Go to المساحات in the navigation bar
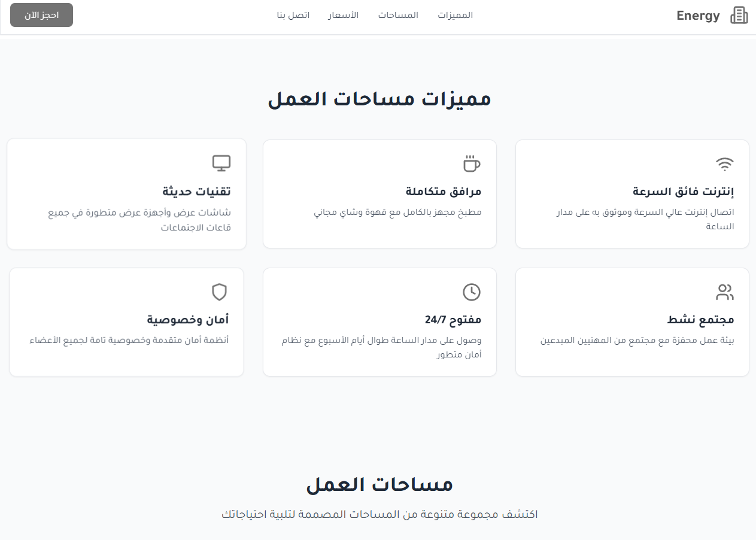Screen dimensions: 756x540 (398, 16)
